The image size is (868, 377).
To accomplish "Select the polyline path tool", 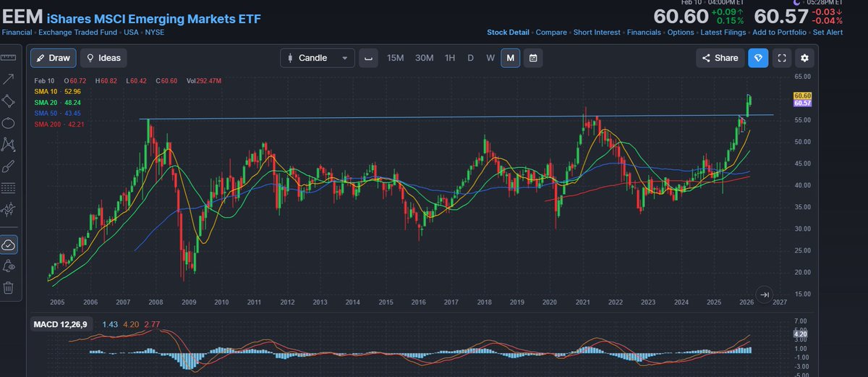I will pyautogui.click(x=9, y=144).
